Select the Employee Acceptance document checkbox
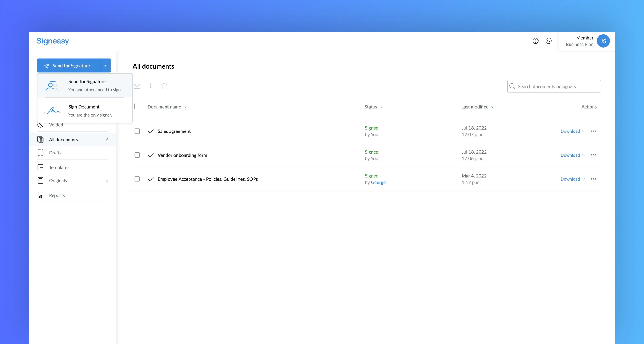The width and height of the screenshot is (644, 344). (x=137, y=179)
